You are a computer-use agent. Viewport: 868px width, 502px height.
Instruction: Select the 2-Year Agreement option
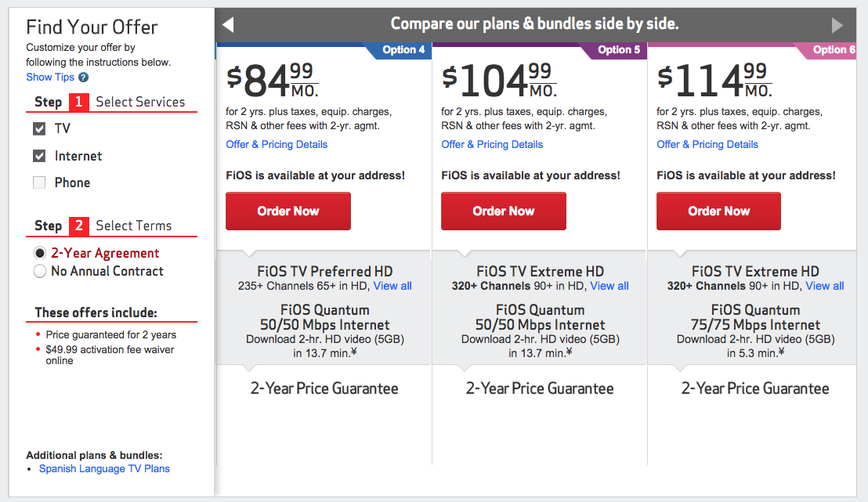pyautogui.click(x=40, y=252)
